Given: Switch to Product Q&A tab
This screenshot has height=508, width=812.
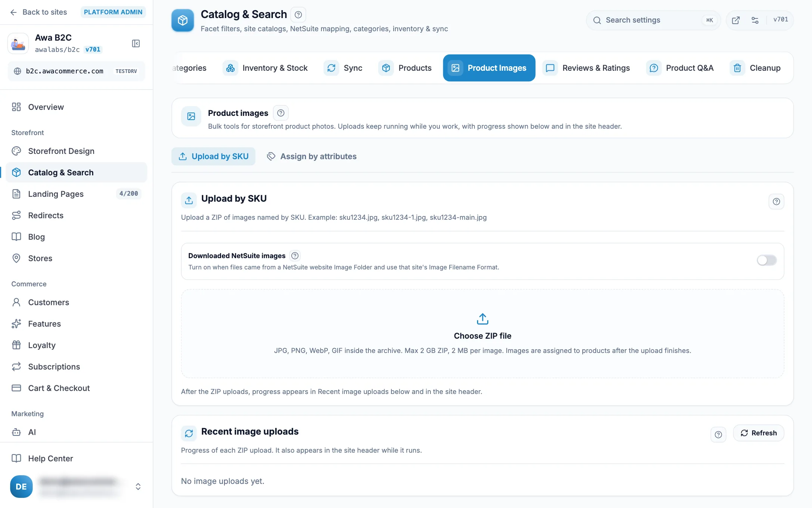Looking at the screenshot, I should 680,68.
